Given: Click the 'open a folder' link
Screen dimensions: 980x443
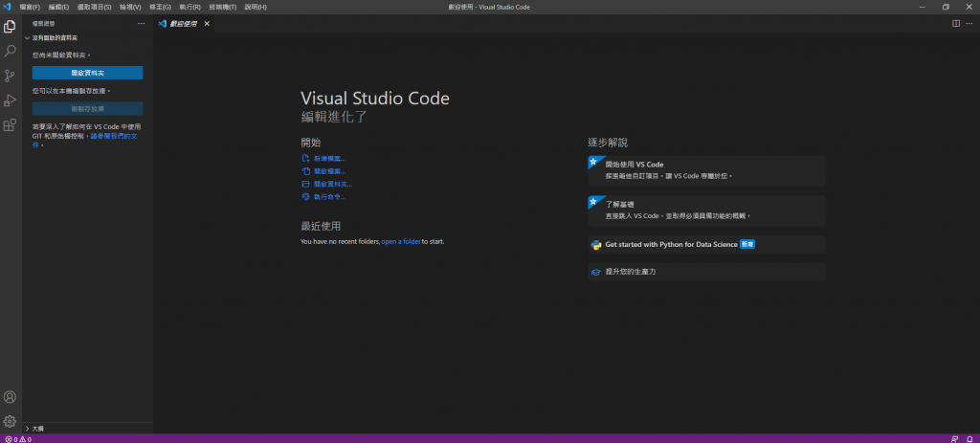Looking at the screenshot, I should (401, 241).
